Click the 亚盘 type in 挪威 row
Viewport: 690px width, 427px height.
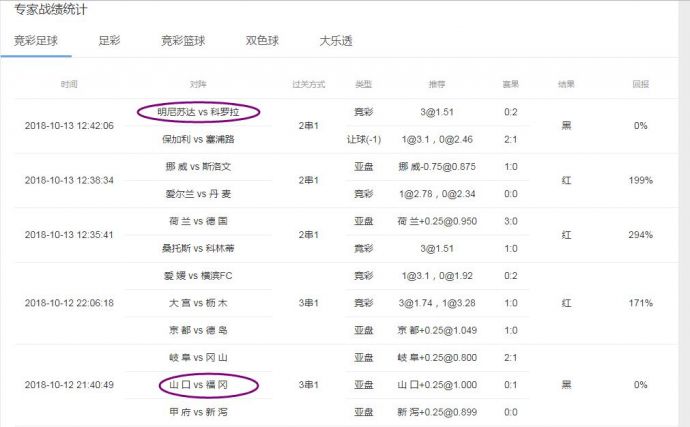pyautogui.click(x=364, y=167)
